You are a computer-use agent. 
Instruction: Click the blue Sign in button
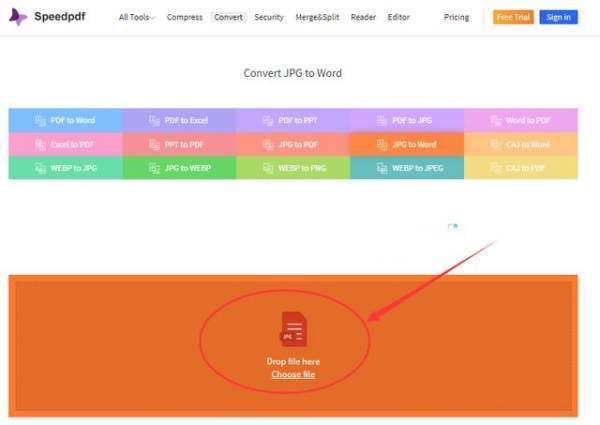[x=558, y=17]
